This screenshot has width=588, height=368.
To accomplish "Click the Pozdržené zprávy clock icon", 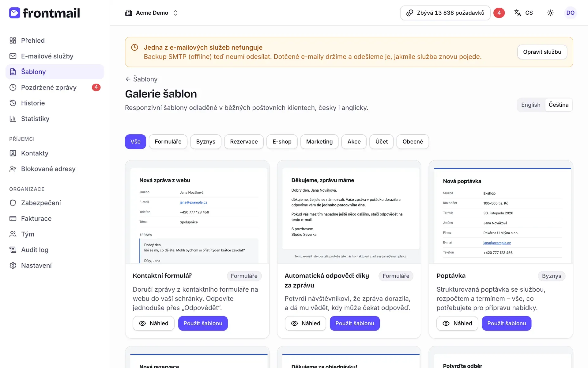I will click(13, 87).
